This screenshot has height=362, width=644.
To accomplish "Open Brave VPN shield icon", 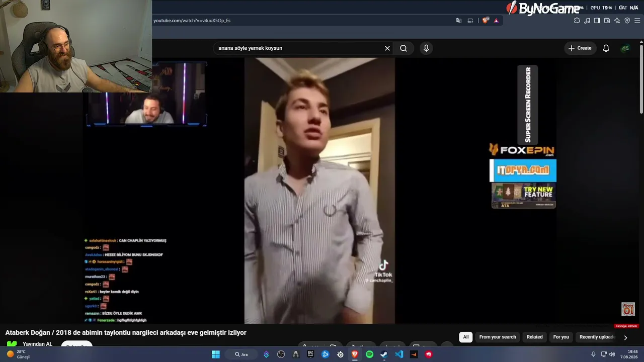I will [x=627, y=21].
